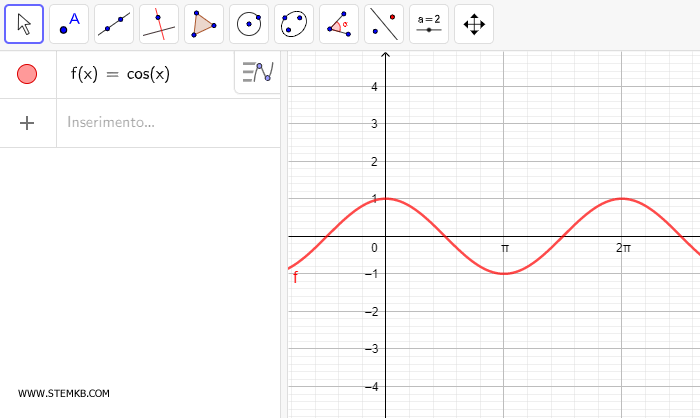Open the algebra view style bar toggle
This screenshot has height=418, width=700.
point(257,73)
